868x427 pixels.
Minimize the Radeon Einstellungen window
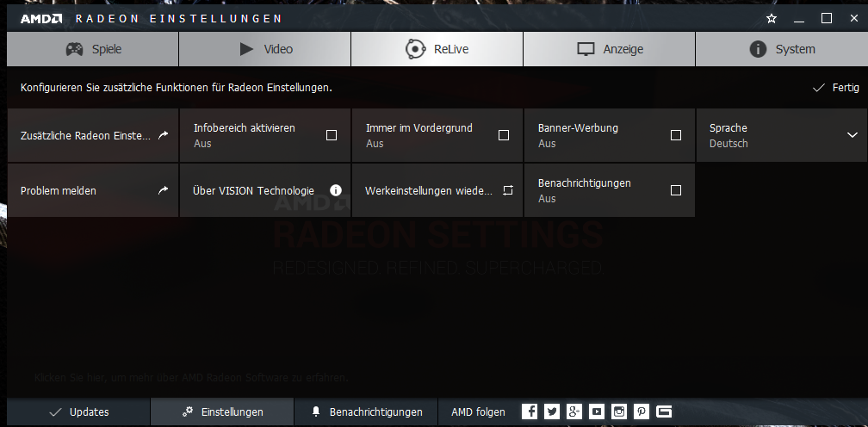click(799, 19)
